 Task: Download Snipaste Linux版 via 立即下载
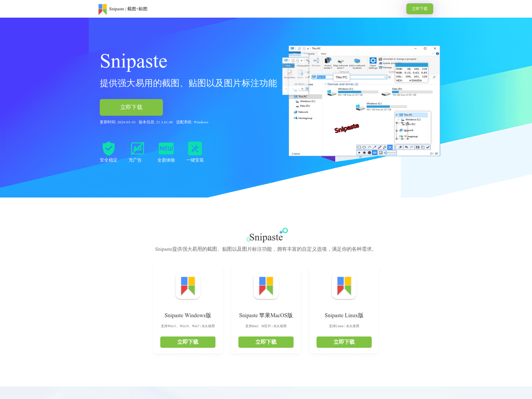coord(344,342)
